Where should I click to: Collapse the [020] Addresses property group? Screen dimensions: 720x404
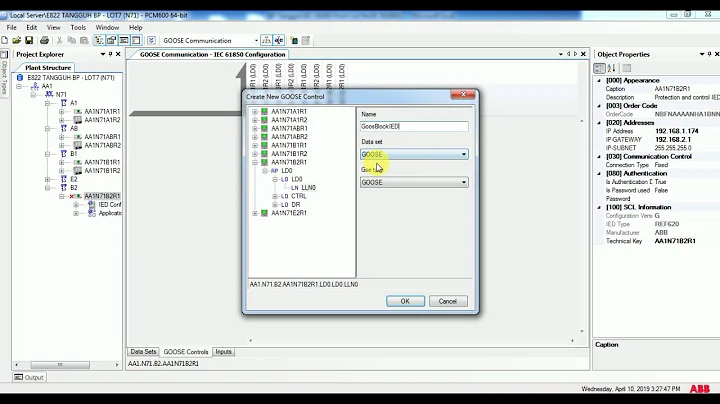pos(599,123)
